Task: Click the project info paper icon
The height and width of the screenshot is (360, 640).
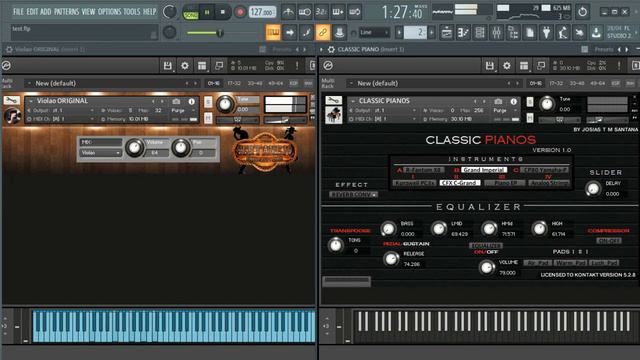Action: (530, 32)
